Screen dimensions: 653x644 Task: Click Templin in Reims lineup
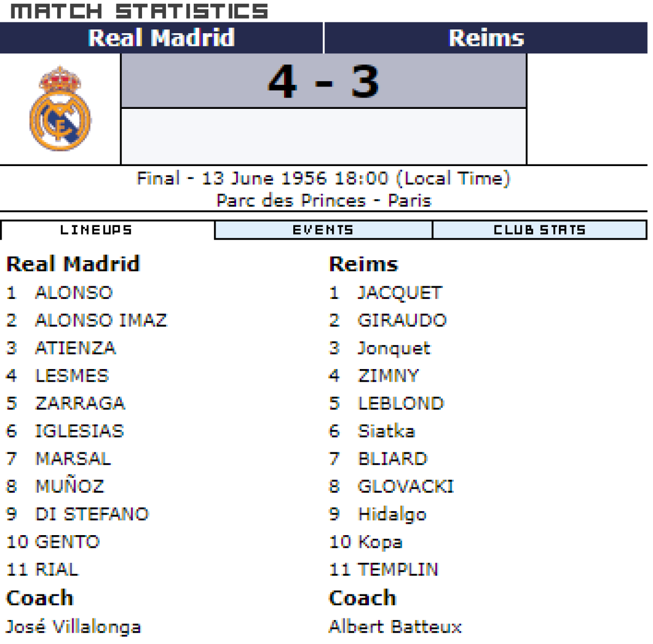click(398, 569)
